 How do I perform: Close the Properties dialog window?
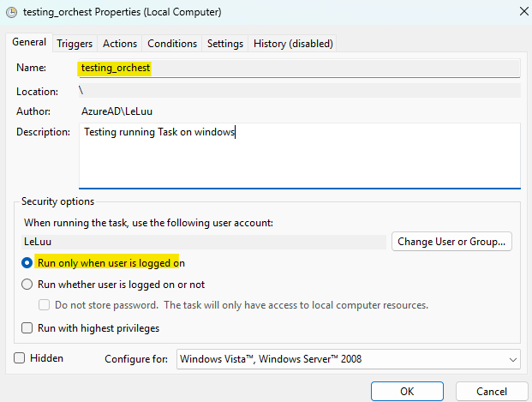click(x=523, y=12)
